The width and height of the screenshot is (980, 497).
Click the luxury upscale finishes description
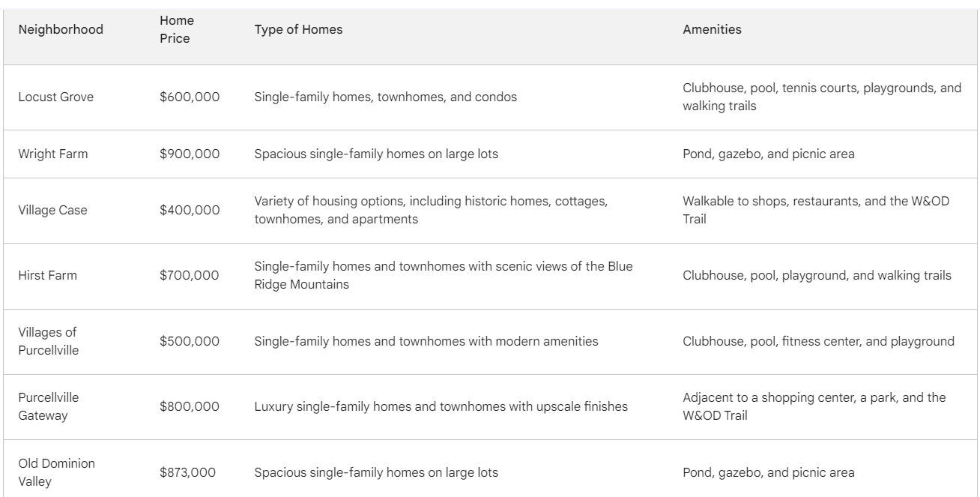(441, 407)
